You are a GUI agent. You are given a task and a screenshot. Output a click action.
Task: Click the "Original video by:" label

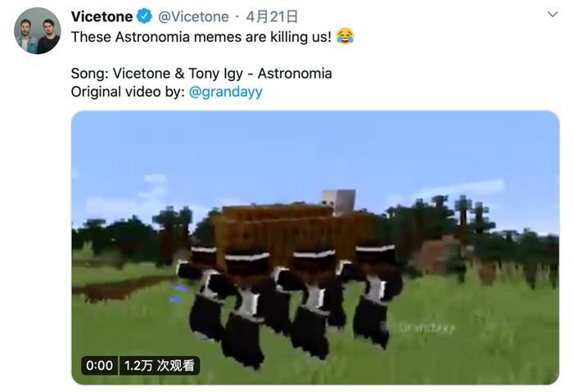(128, 92)
